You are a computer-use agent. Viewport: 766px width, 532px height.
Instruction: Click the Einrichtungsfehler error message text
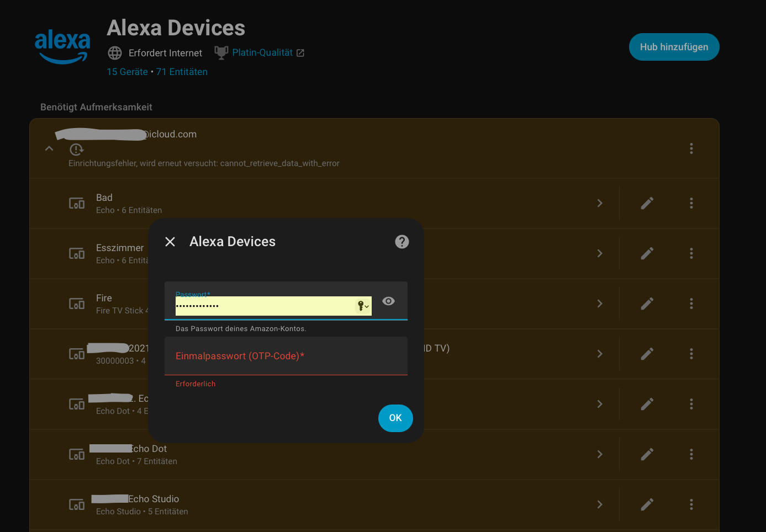pyautogui.click(x=204, y=163)
